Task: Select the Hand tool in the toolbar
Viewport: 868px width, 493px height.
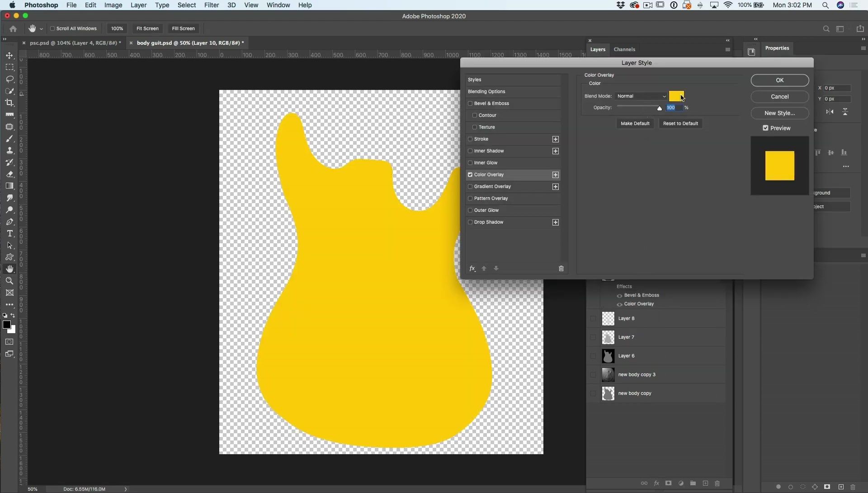Action: (9, 269)
